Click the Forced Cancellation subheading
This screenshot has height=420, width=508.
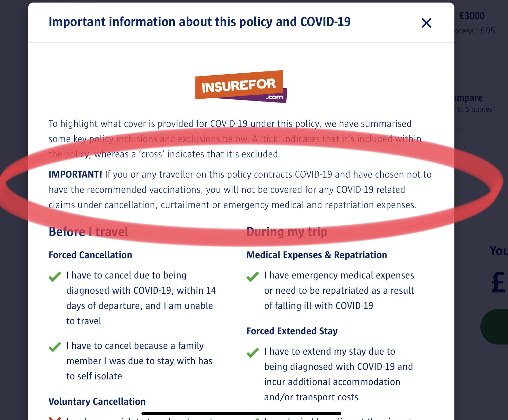tap(90, 255)
